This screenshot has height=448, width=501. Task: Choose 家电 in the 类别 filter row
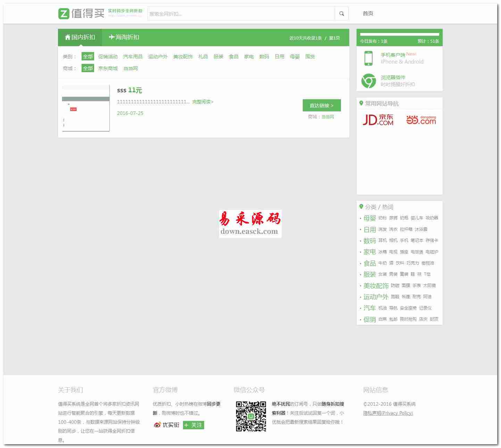pyautogui.click(x=249, y=57)
